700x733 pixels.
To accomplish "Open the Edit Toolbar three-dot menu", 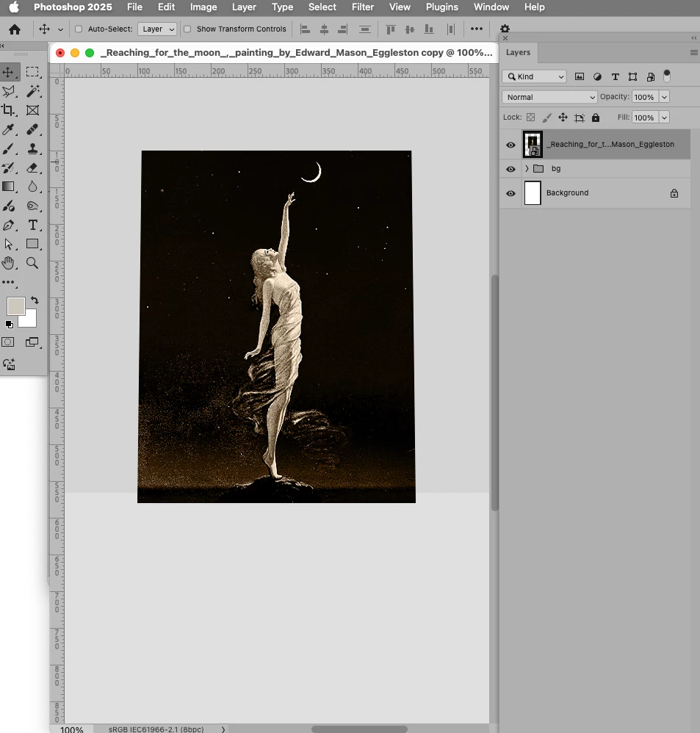I will (x=8, y=282).
